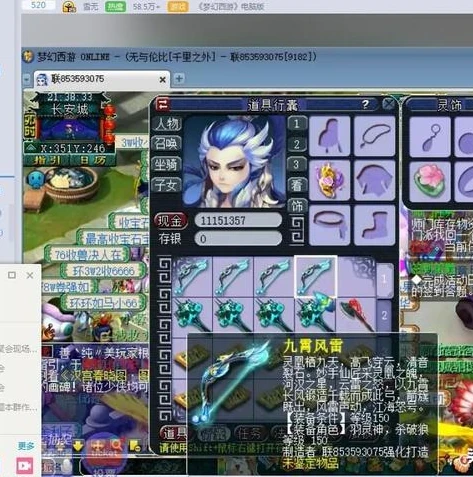Switch to the 坐骑 side tab
The height and width of the screenshot is (477, 473).
pyautogui.click(x=167, y=164)
